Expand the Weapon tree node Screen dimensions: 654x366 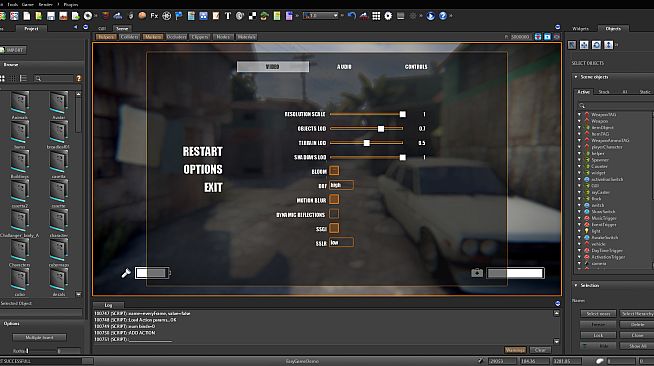click(x=579, y=121)
